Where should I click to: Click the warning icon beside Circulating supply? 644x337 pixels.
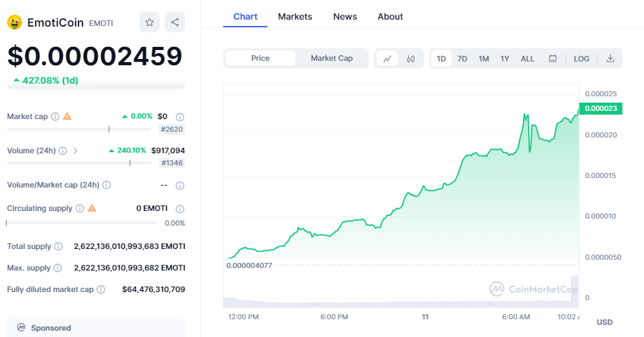[x=92, y=208]
